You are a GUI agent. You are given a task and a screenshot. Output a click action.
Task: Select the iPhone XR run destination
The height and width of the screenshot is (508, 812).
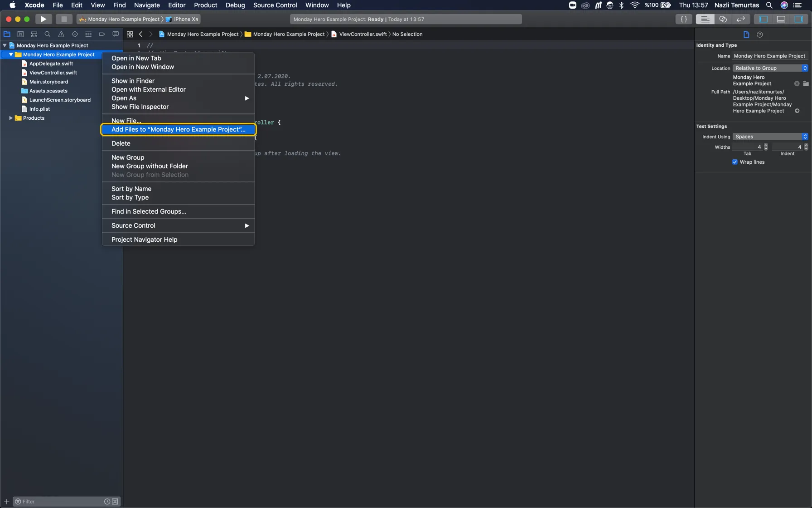tap(183, 19)
